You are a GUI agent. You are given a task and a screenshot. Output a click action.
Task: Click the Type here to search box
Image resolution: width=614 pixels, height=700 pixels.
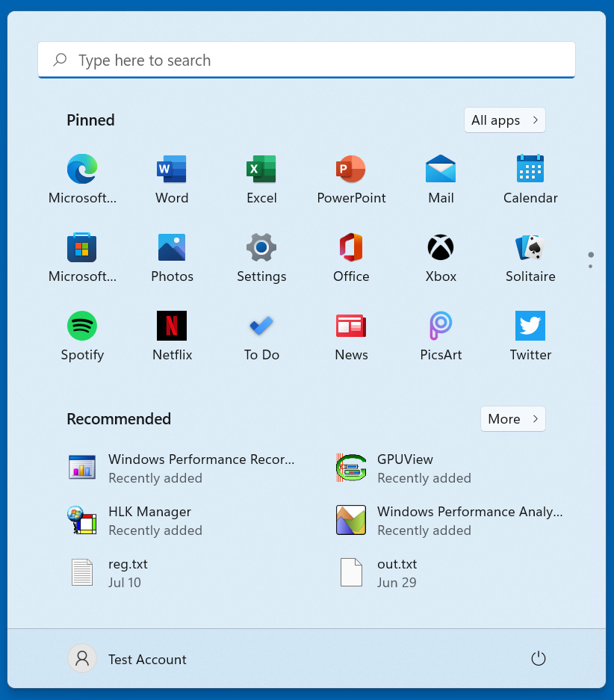(x=306, y=60)
